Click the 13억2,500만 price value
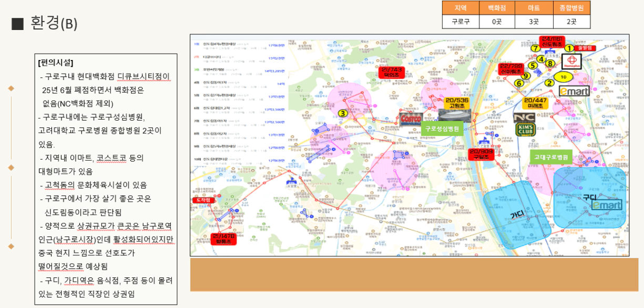 click(x=275, y=121)
